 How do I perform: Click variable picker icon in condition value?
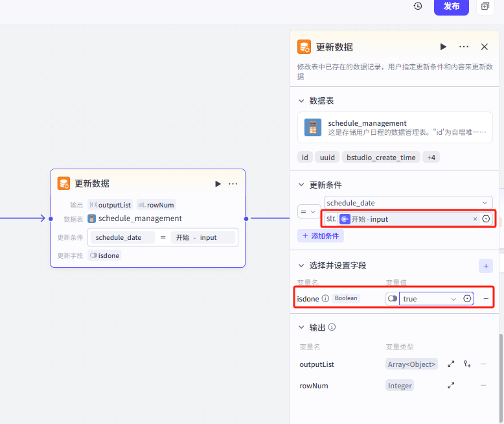pyautogui.click(x=486, y=219)
